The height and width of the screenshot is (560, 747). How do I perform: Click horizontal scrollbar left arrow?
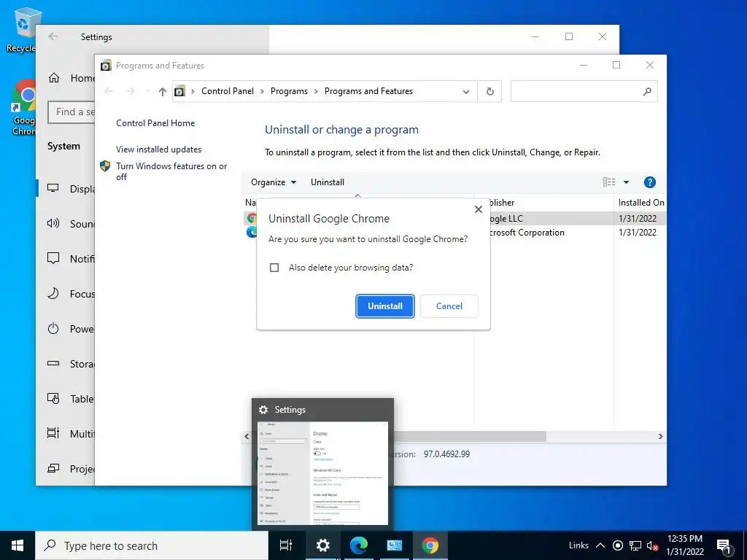(247, 436)
